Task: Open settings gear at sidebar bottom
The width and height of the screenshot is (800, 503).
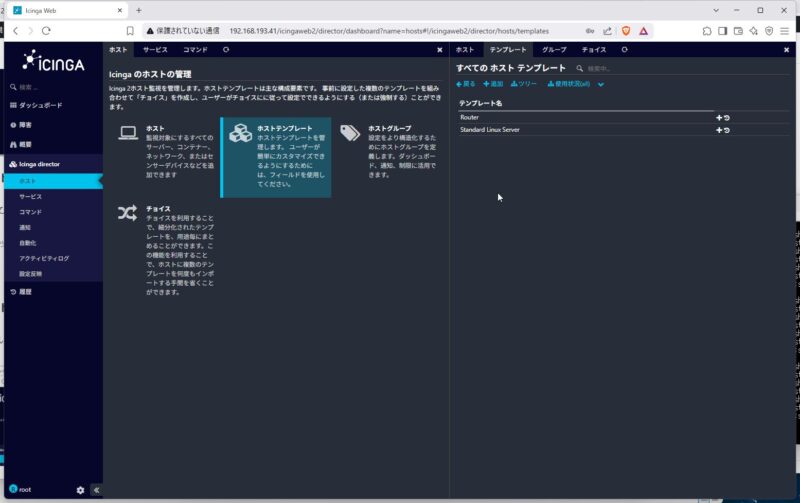Action: click(80, 490)
